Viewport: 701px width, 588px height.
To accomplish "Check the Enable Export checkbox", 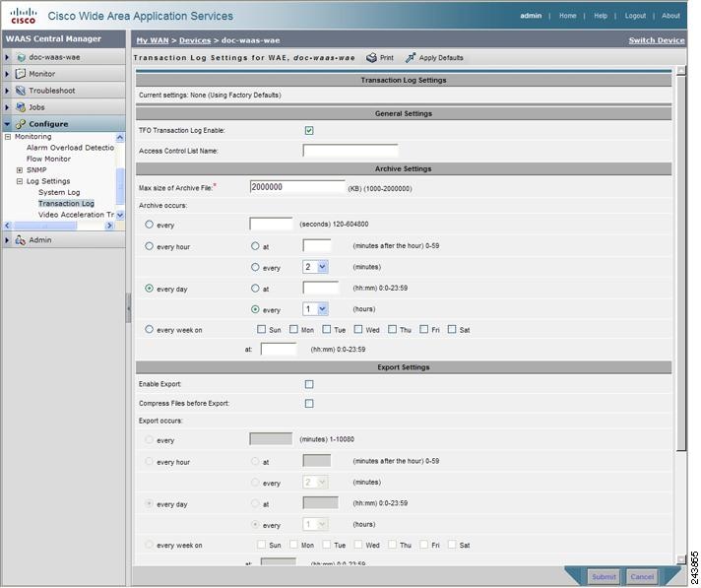I will point(309,384).
